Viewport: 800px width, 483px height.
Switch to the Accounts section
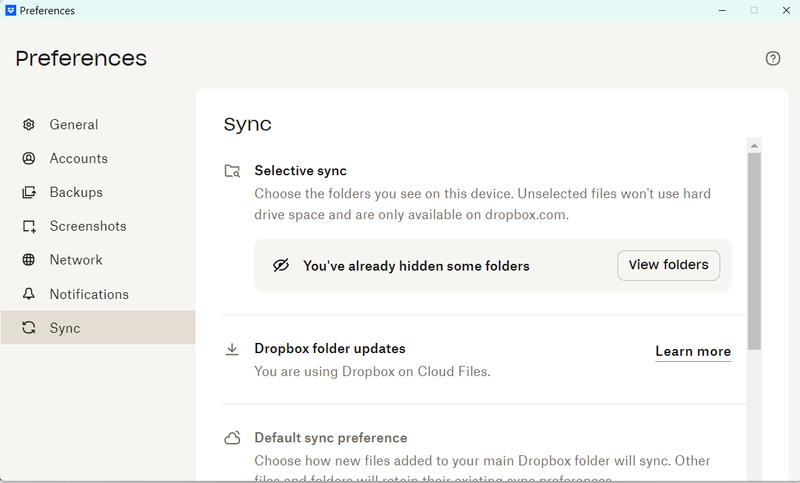coord(78,158)
